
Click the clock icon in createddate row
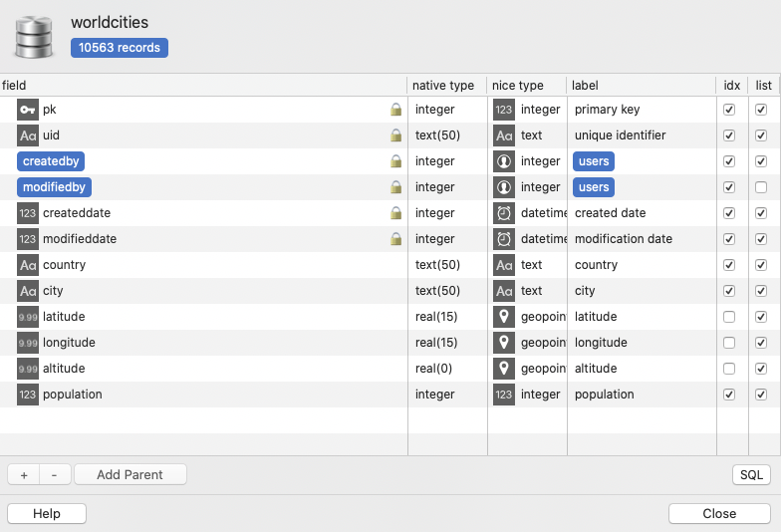click(x=504, y=213)
